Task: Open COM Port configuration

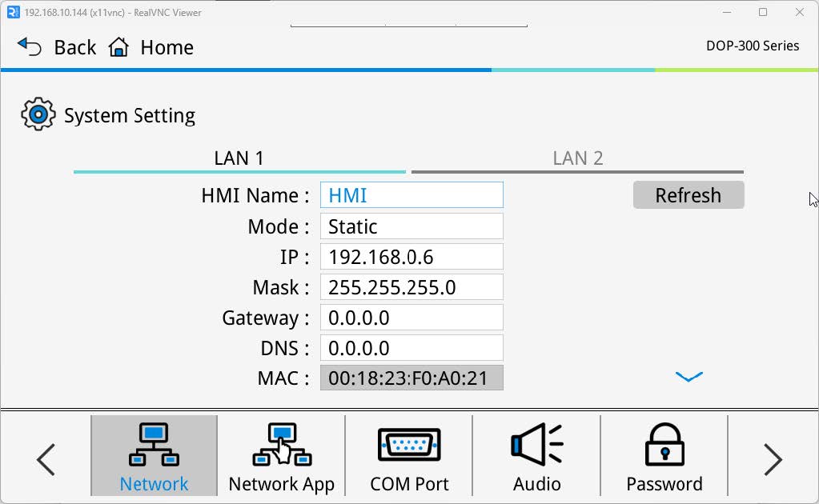Action: tap(409, 446)
